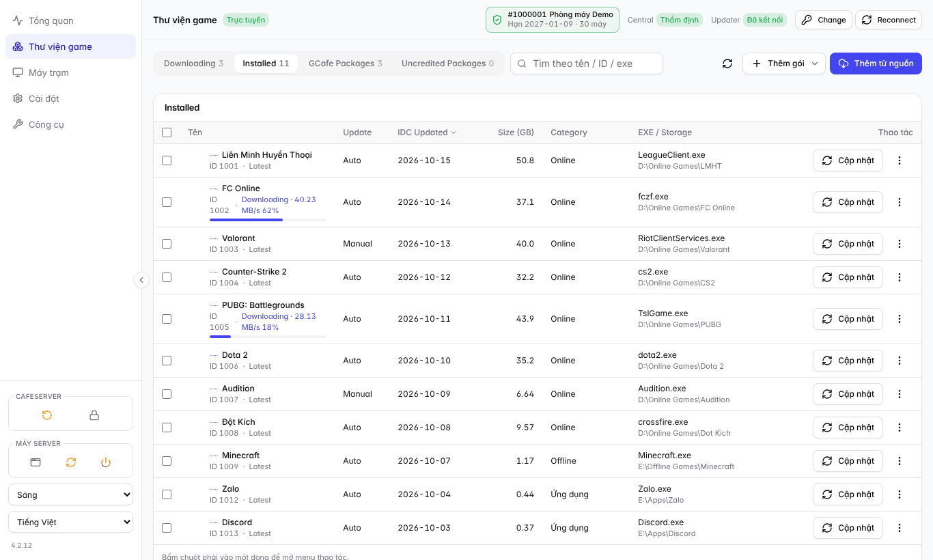The height and width of the screenshot is (560, 933).
Task: Toggle the select-all checkbox in table header
Action: point(167,132)
